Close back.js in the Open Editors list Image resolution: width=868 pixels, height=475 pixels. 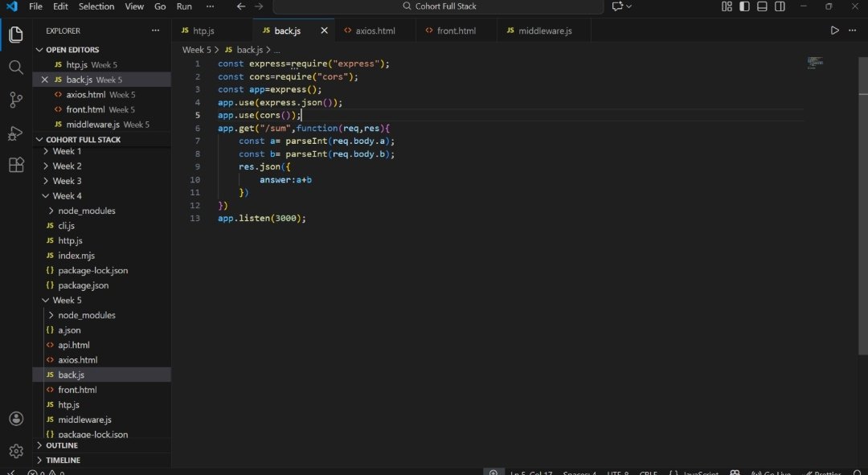[x=45, y=80]
